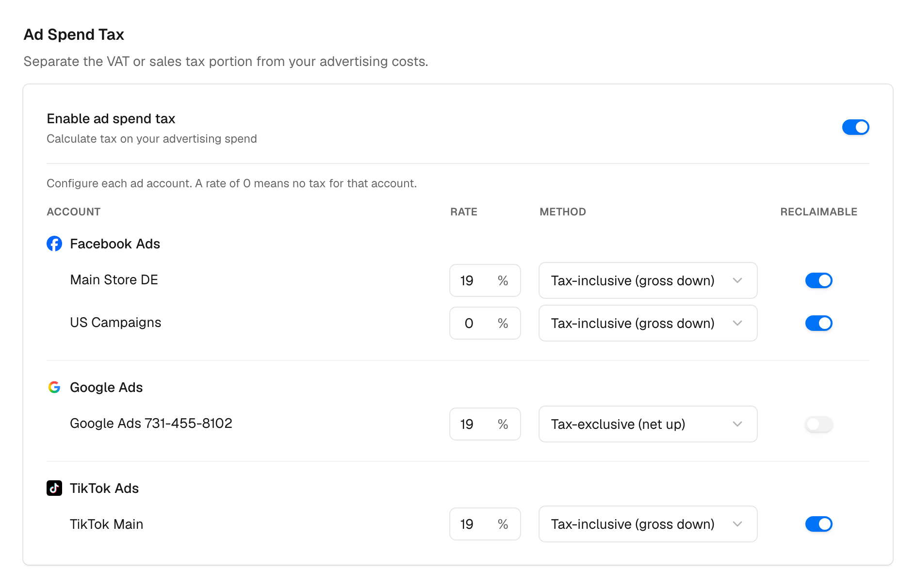Click the US Campaigns account label
The width and height of the screenshot is (916, 588).
[x=115, y=323]
